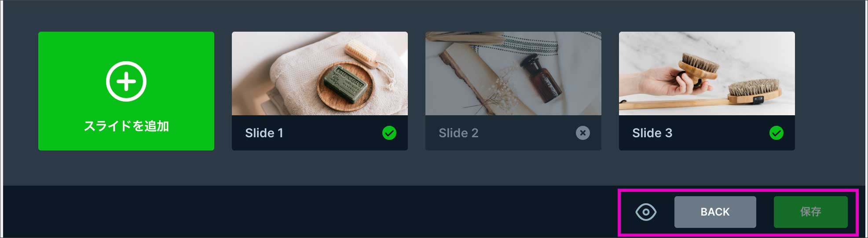Click the Slide 1 title label
This screenshot has width=868, height=238.
[264, 133]
